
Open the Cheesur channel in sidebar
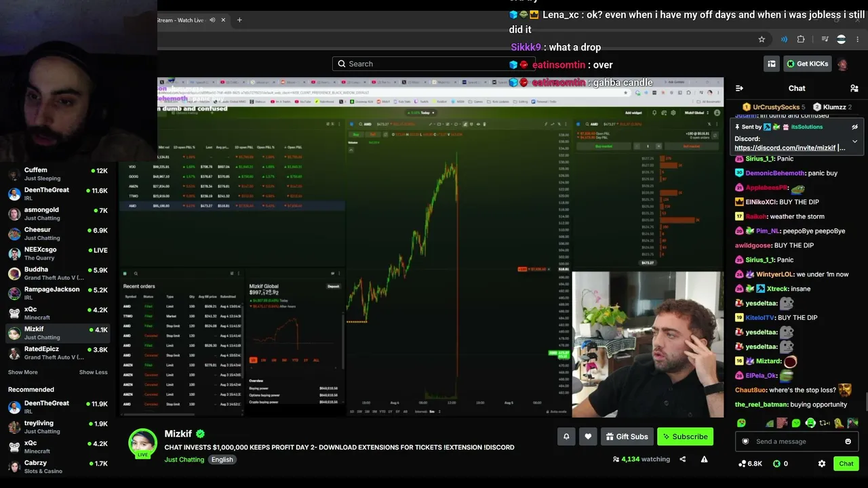pos(58,234)
